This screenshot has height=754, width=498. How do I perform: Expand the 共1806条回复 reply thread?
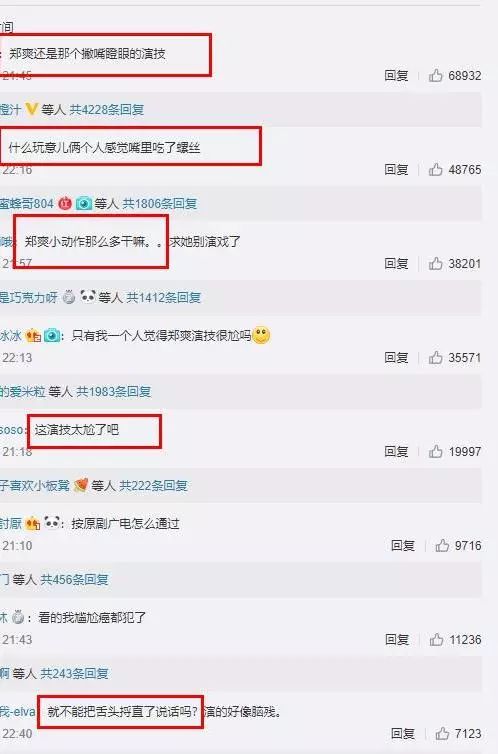[x=160, y=203]
